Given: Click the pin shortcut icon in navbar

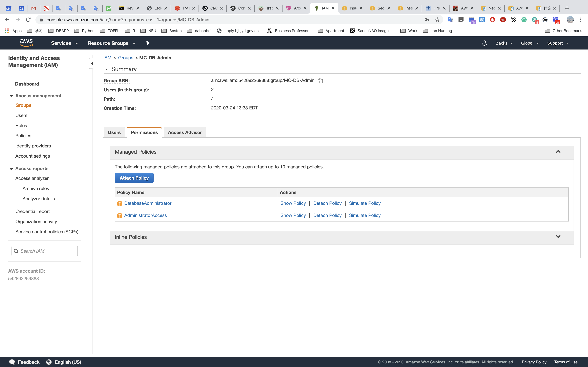Looking at the screenshot, I should pyautogui.click(x=148, y=43).
